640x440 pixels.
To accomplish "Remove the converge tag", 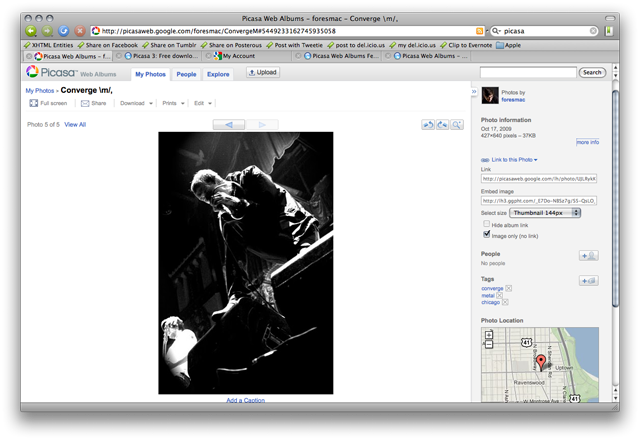I will (x=509, y=288).
